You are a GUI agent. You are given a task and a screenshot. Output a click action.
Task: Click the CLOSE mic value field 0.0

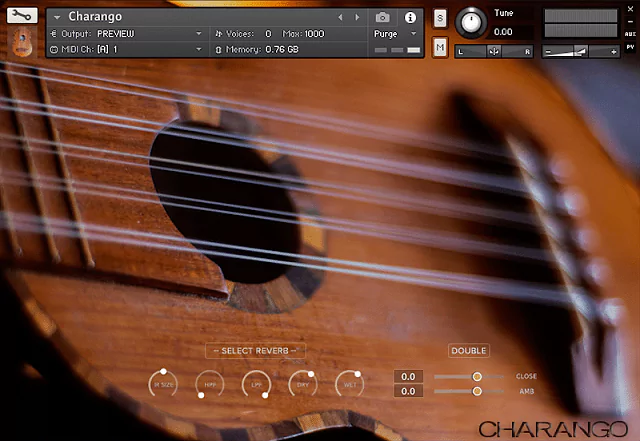tap(408, 376)
